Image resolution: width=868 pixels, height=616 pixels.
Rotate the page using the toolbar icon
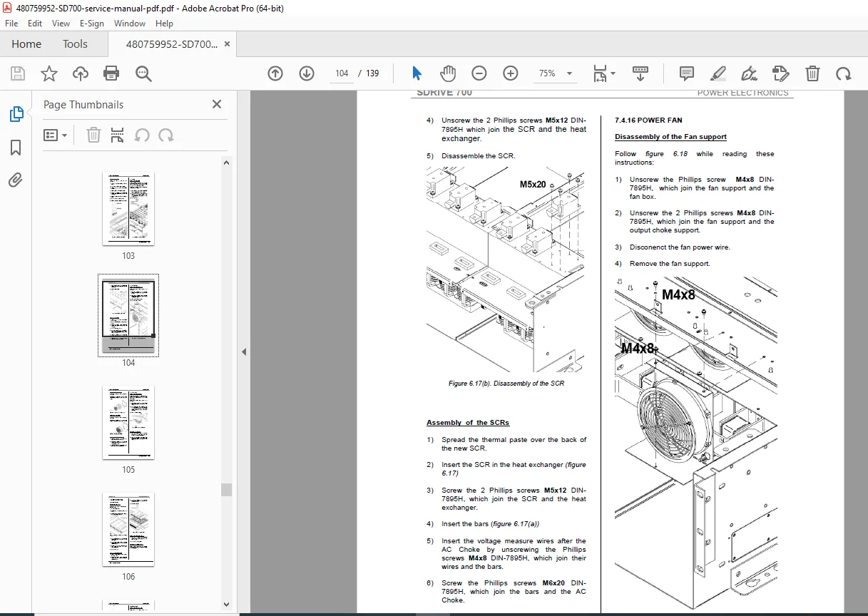(x=844, y=73)
